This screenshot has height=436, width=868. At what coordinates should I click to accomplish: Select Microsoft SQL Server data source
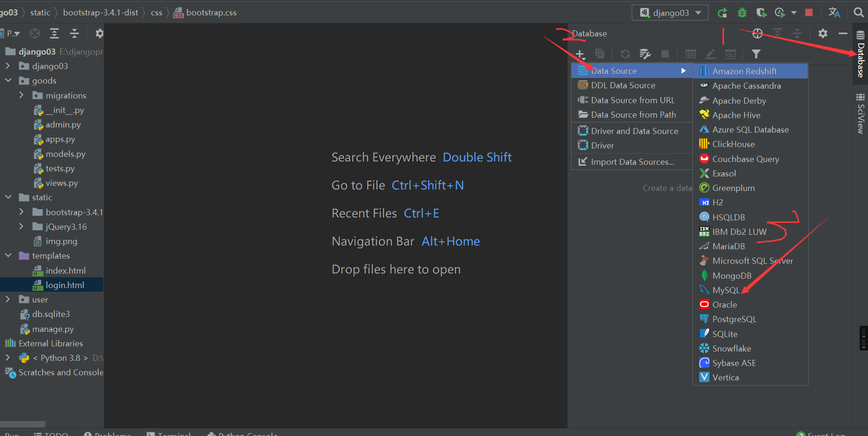[750, 260]
